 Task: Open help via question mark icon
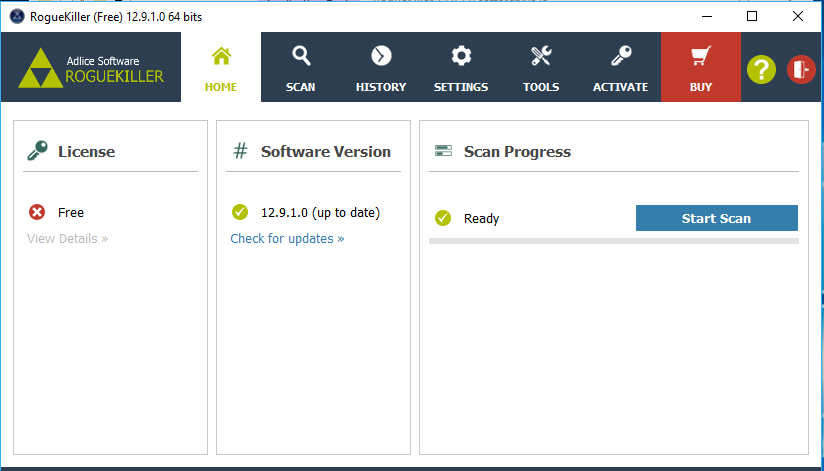(x=761, y=69)
